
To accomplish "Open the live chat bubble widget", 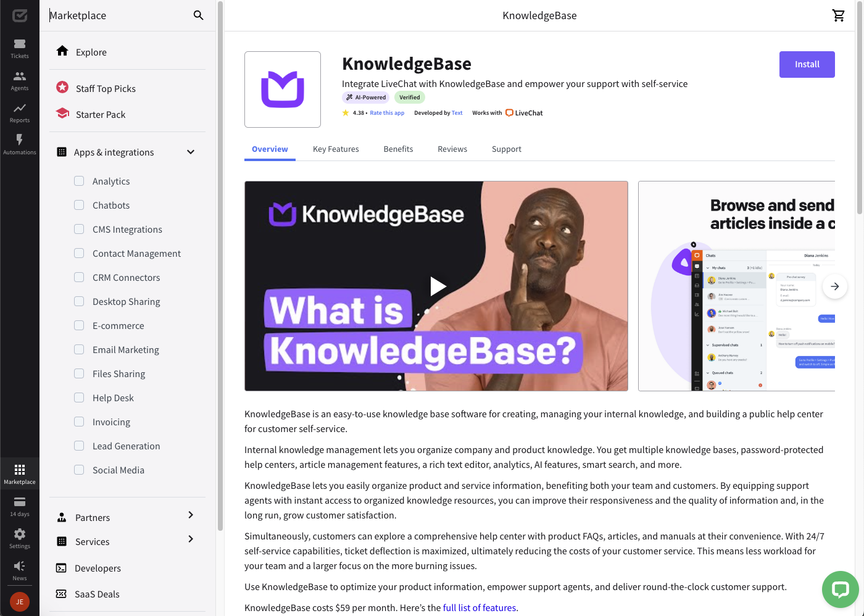I will click(841, 589).
